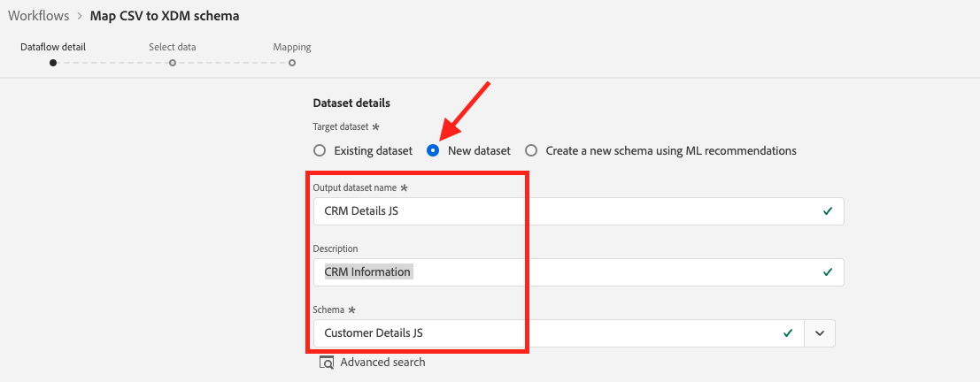Click the Advanced search magnifier icon

327,363
